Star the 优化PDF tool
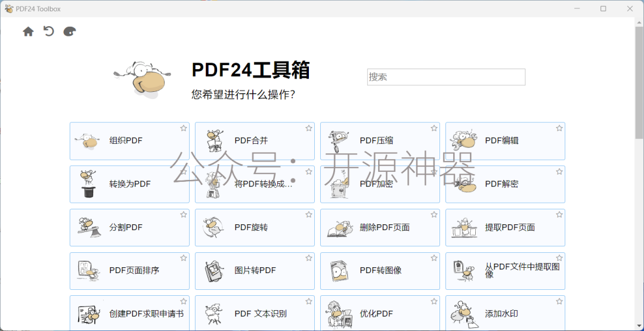The image size is (644, 331). coord(434,302)
